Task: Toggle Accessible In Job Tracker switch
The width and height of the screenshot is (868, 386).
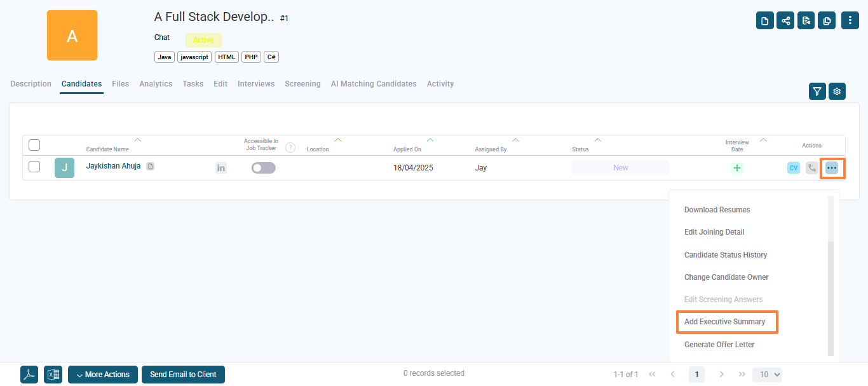Action: 264,168
